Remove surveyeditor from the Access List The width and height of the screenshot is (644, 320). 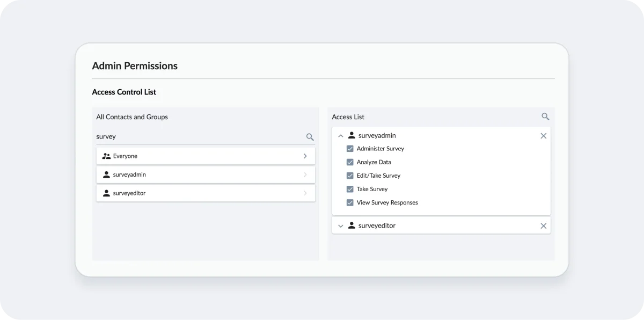(x=543, y=226)
